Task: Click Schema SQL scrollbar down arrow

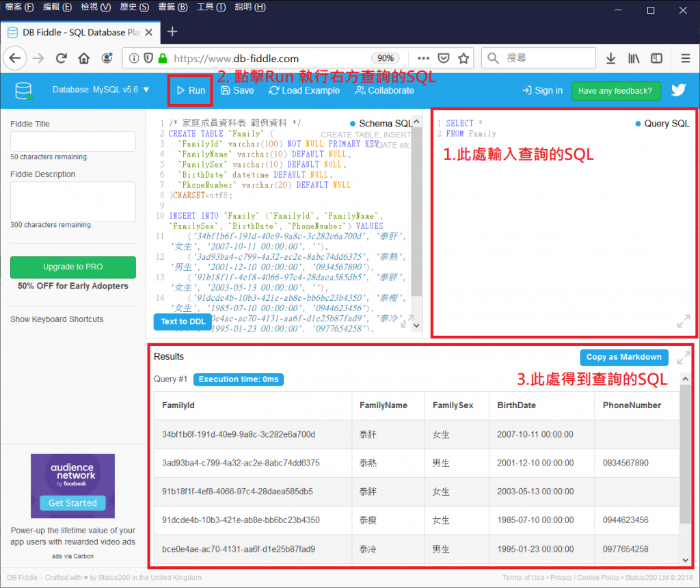Action: click(x=416, y=325)
